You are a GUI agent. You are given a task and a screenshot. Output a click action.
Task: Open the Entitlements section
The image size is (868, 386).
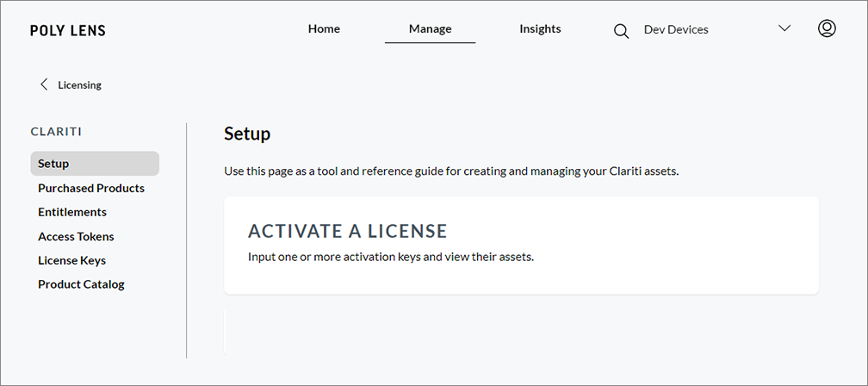pyautogui.click(x=72, y=212)
